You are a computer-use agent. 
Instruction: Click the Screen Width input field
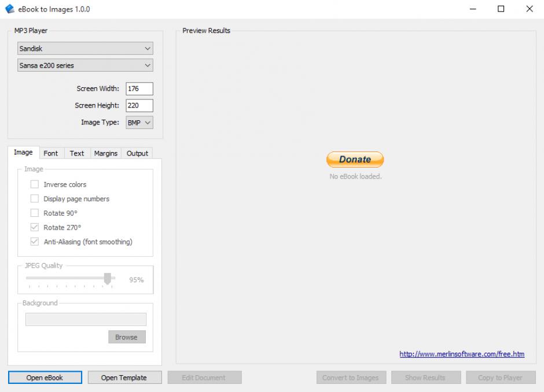click(x=139, y=88)
